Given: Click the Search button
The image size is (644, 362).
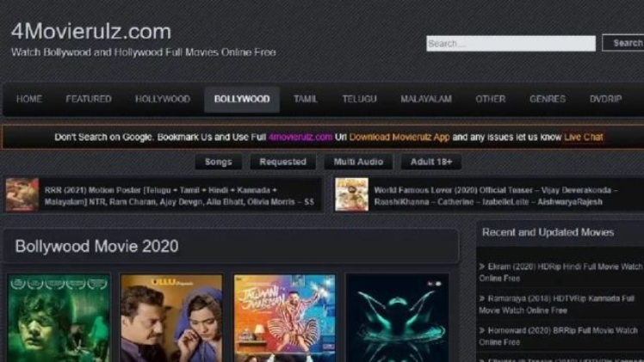Looking at the screenshot, I should (x=623, y=43).
